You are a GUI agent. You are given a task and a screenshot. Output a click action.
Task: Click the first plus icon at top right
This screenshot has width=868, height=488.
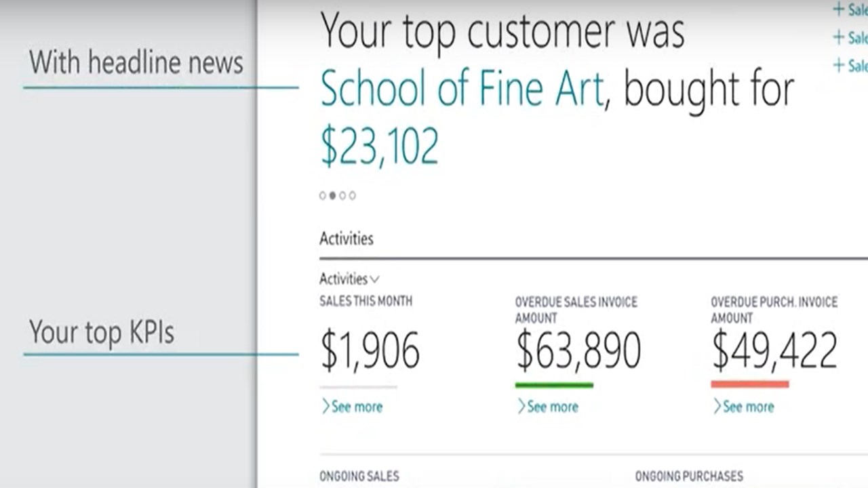pos(839,9)
